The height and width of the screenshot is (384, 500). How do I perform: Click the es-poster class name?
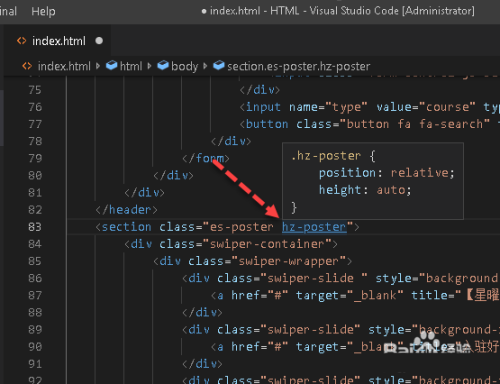tap(241, 227)
